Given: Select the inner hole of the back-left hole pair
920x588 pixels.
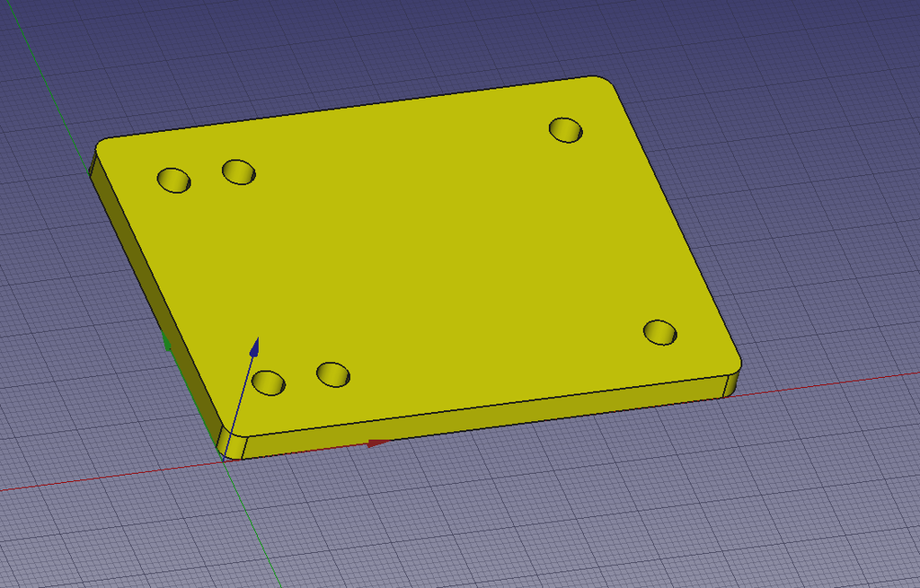Looking at the screenshot, I should click(x=239, y=171).
